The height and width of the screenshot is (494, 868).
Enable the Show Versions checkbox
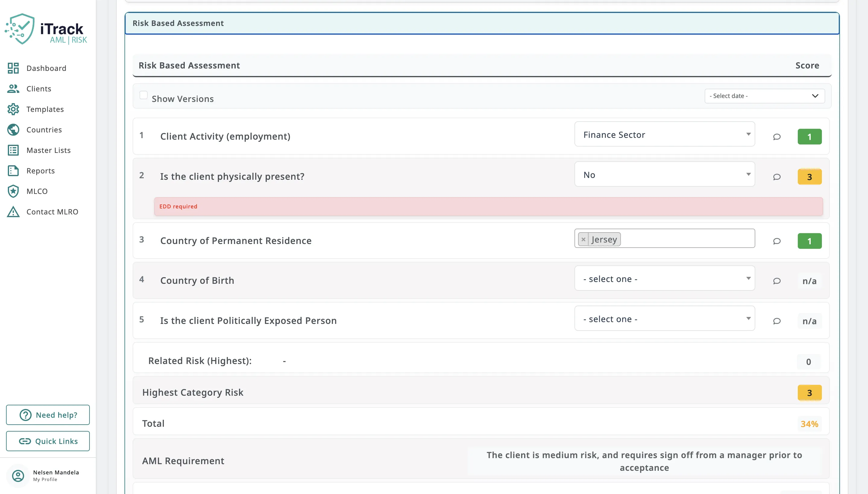coord(144,96)
